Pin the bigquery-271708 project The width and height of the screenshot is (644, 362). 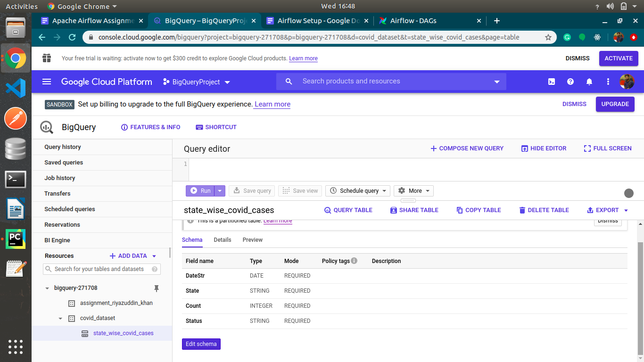coord(157,288)
